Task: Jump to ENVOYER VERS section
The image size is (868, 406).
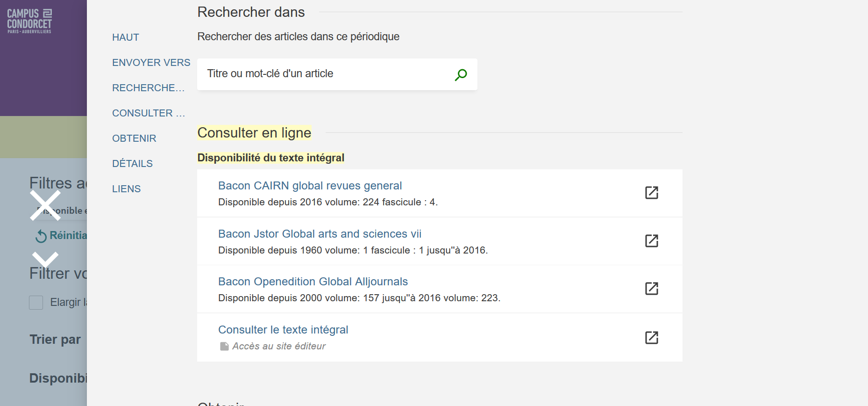Action: pyautogui.click(x=151, y=63)
